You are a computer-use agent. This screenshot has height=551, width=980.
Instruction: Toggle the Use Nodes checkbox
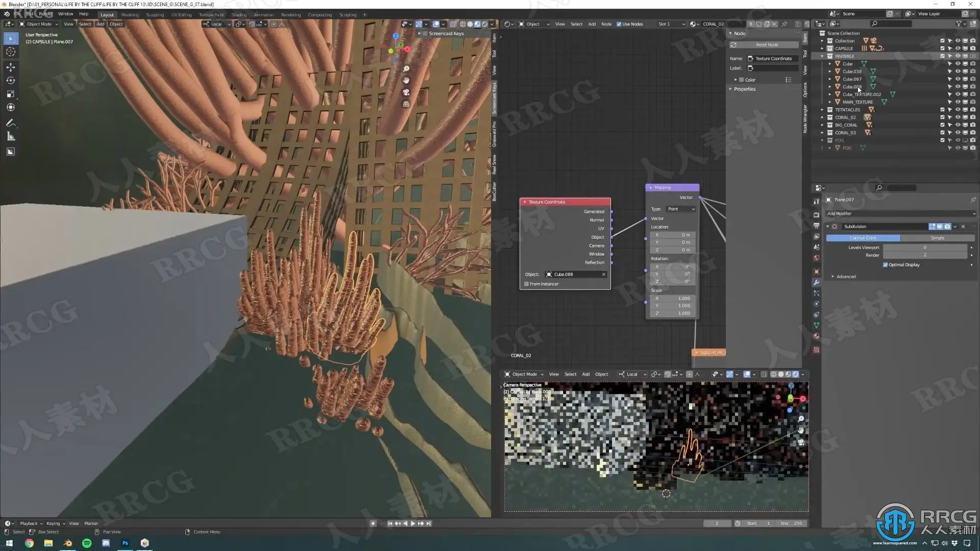coord(619,24)
